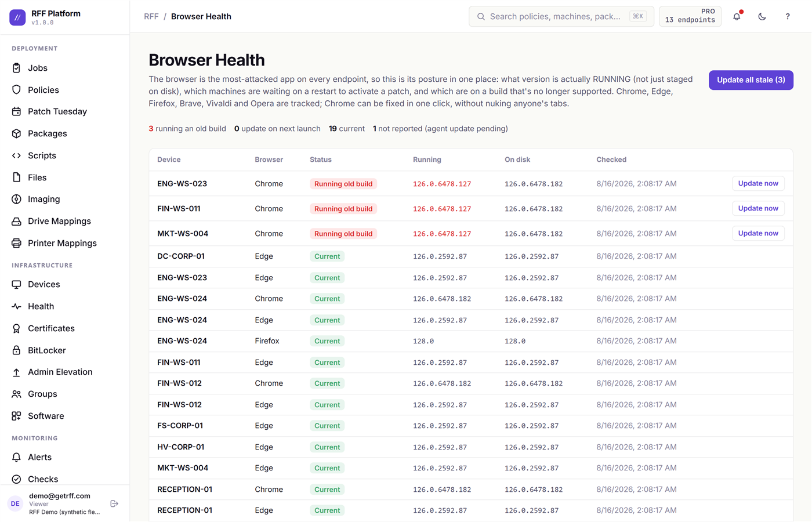Click the Update all stale (3) button

[751, 80]
